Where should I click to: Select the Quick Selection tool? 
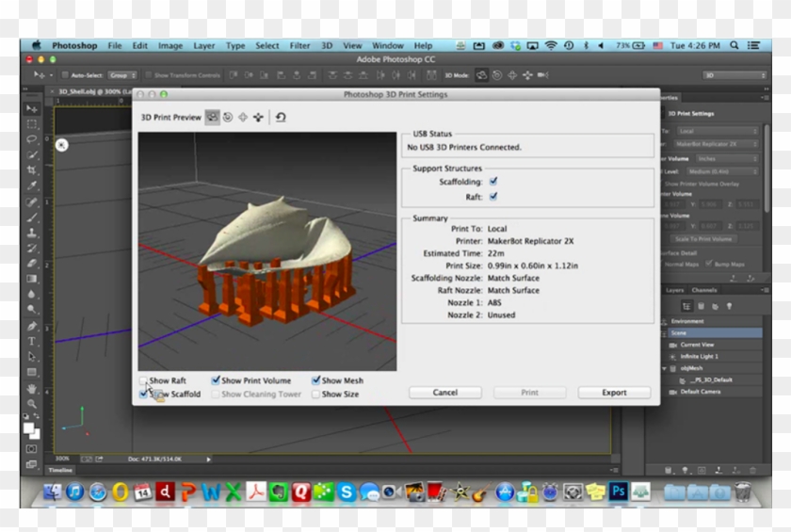click(32, 154)
